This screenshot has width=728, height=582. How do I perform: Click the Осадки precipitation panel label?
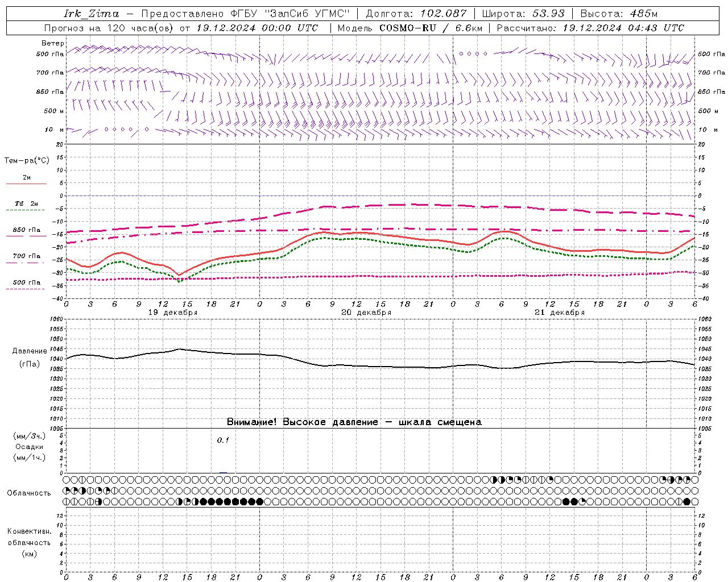30,447
